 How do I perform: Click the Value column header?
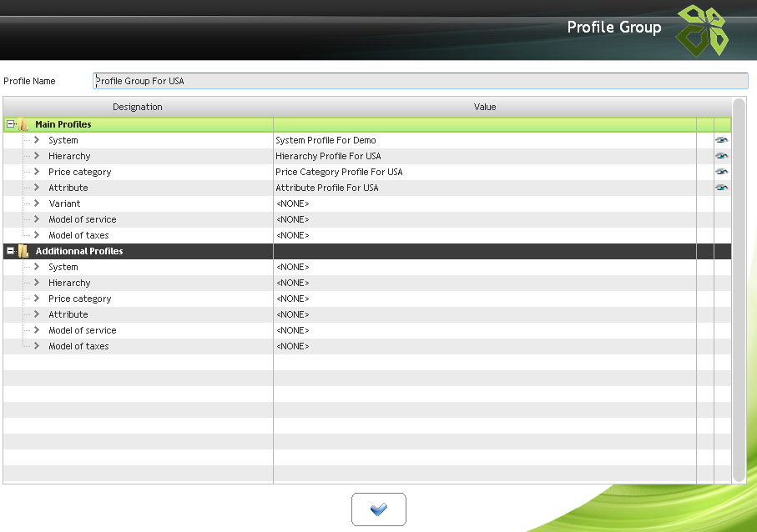[484, 107]
